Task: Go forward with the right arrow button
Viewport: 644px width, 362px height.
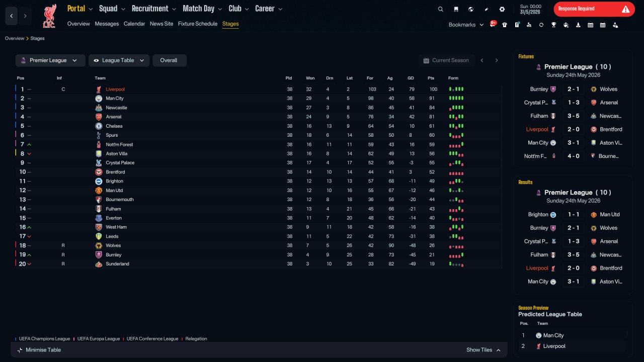Action: tap(25, 16)
